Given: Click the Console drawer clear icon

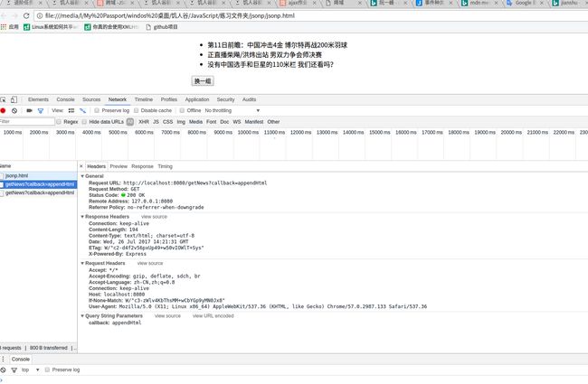Looking at the screenshot, I should (3, 370).
